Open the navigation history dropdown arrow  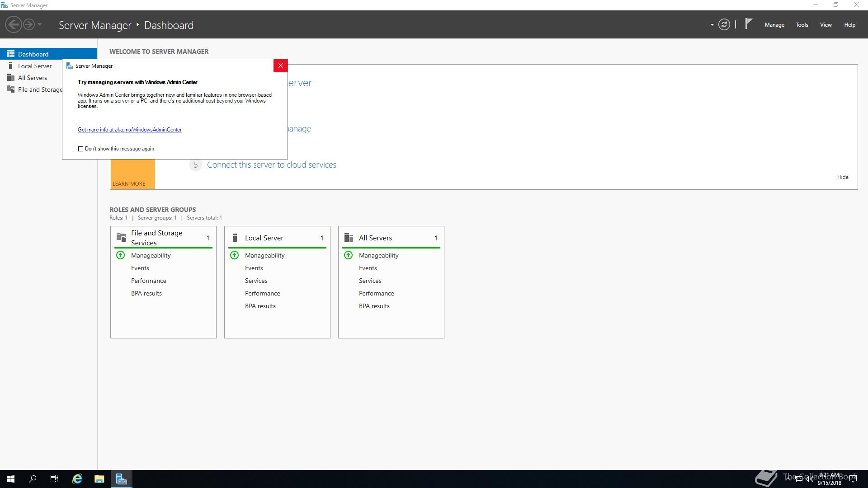(x=40, y=24)
